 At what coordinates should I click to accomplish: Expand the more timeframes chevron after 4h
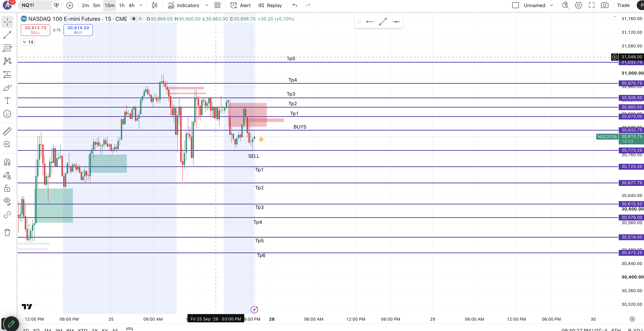[141, 5]
